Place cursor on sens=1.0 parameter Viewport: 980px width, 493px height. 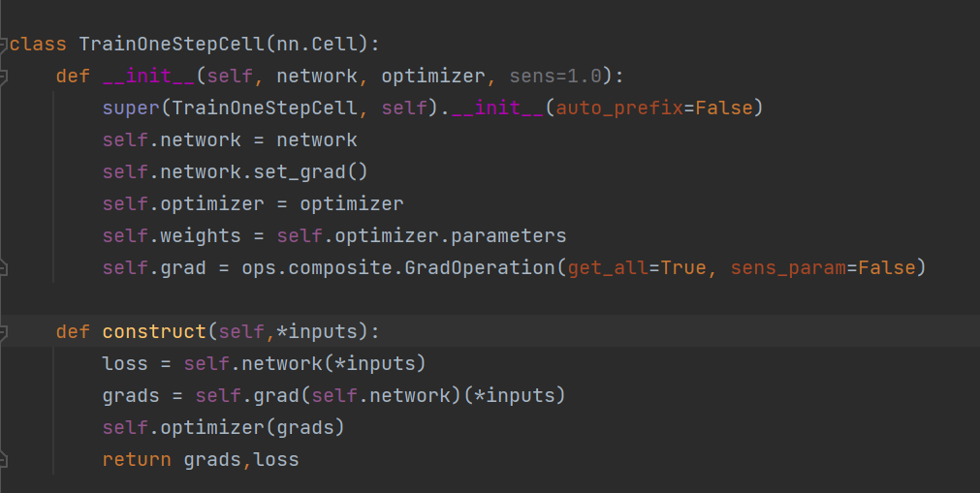coord(554,77)
